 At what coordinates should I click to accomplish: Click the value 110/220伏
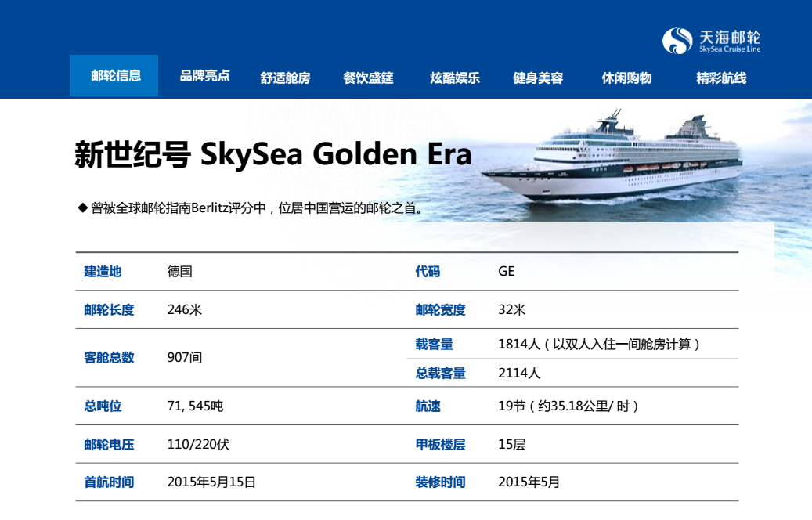(198, 444)
